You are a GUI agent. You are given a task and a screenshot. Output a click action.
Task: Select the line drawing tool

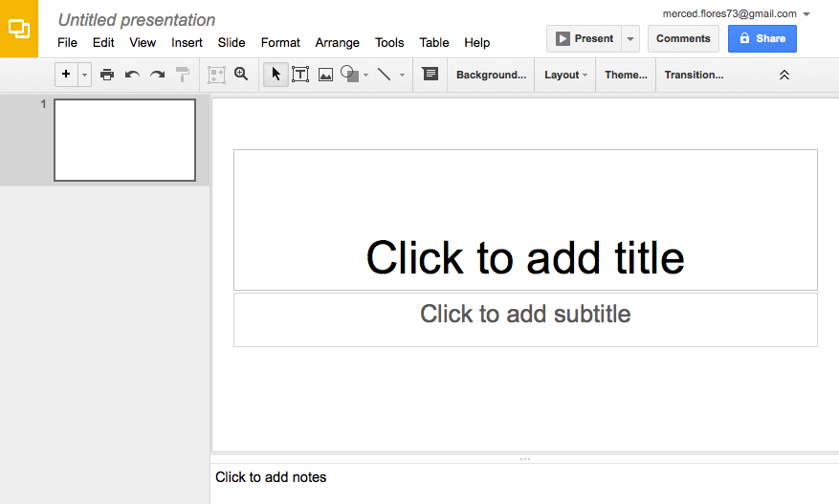point(385,75)
